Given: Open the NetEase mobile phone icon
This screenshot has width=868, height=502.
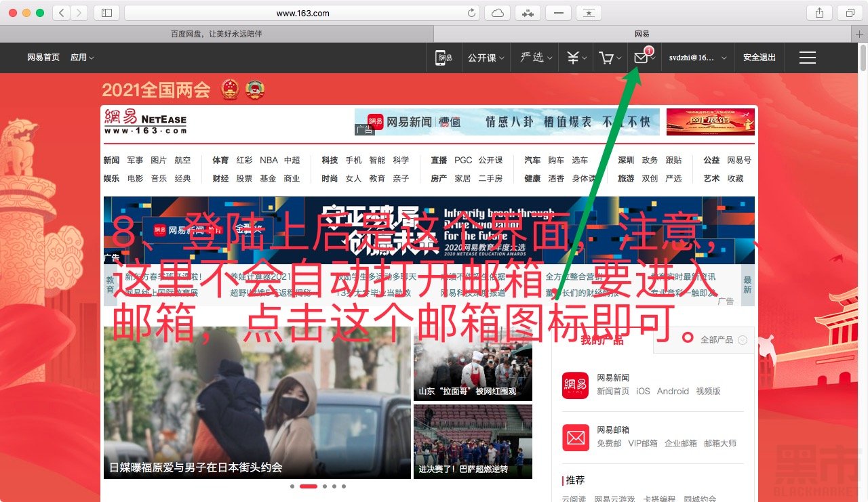Looking at the screenshot, I should (443, 58).
